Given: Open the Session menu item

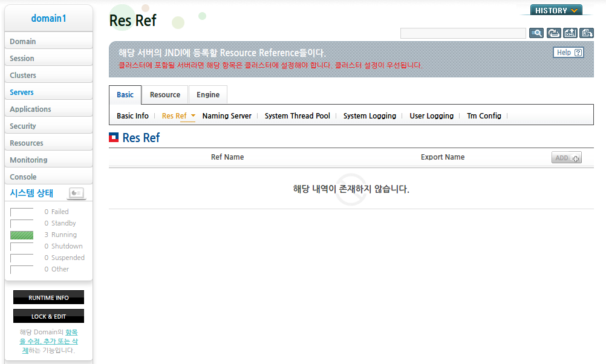Looking at the screenshot, I should 49,58.
